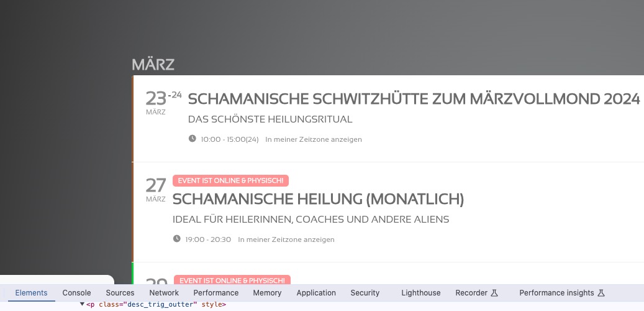Select the Network tab in DevTools
644x311 pixels.
tap(164, 293)
